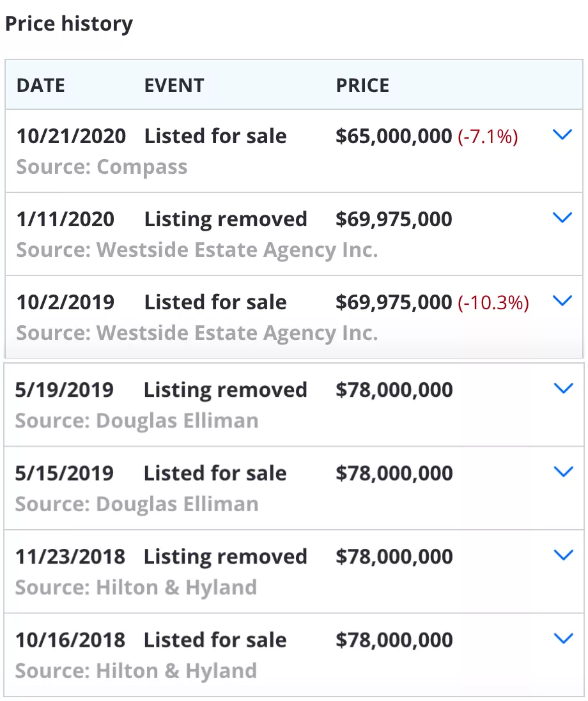Click the DATE column header
588x701 pixels.
[x=41, y=86]
